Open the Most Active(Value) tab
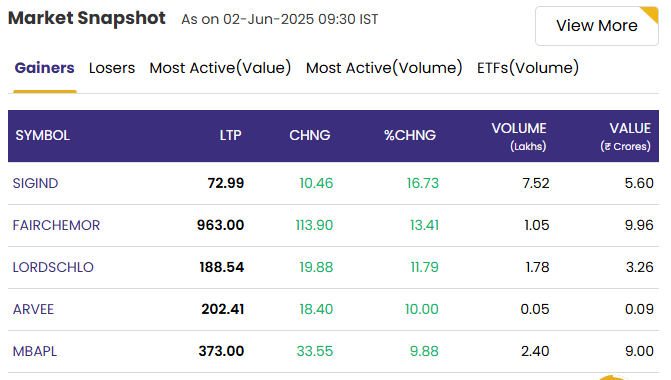This screenshot has width=671, height=380. 220,68
